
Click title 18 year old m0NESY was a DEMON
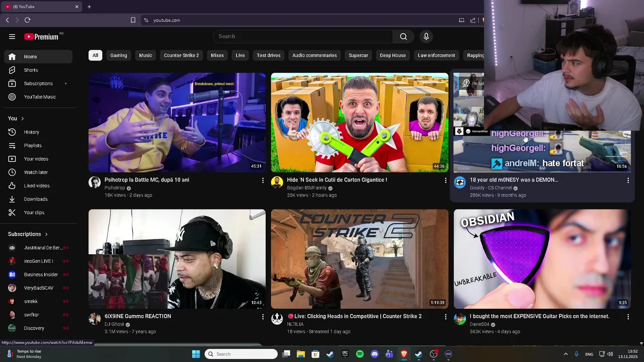coord(514,180)
